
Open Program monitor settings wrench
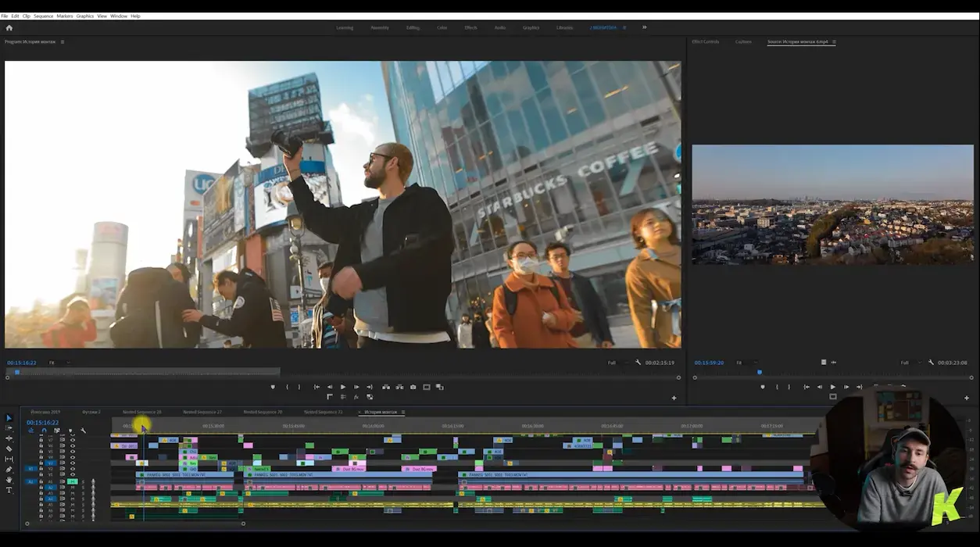coord(638,363)
